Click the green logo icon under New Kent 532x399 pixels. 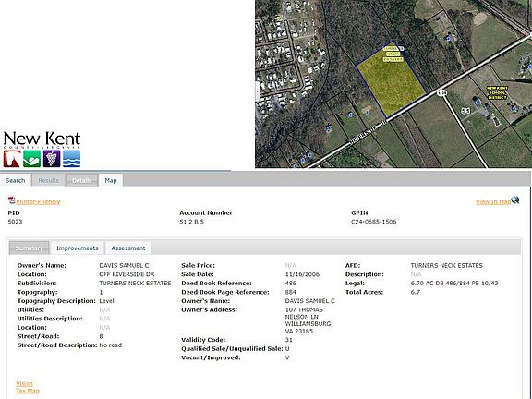click(x=32, y=159)
